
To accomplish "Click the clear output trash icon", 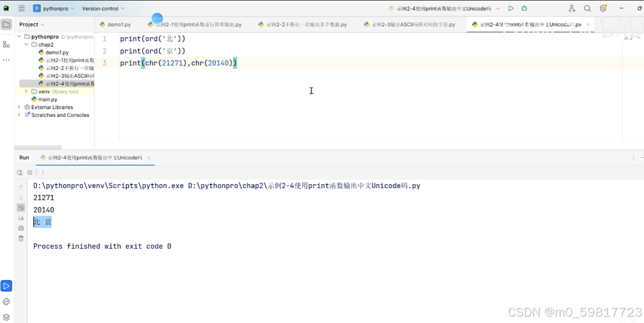I will (20, 238).
